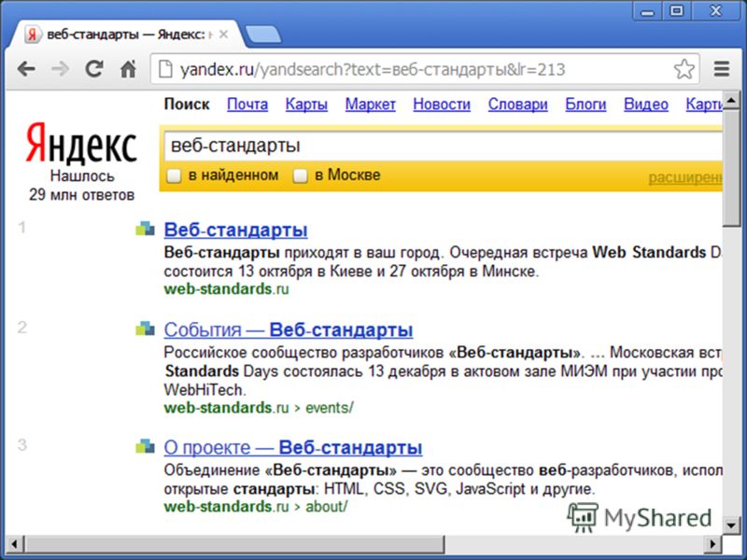The width and height of the screenshot is (747, 560).
Task: Click the vertical scrollbar down arrow
Action: [x=731, y=525]
